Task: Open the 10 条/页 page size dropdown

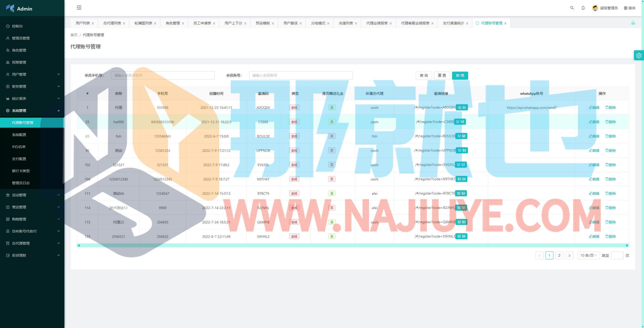Action: 588,255
